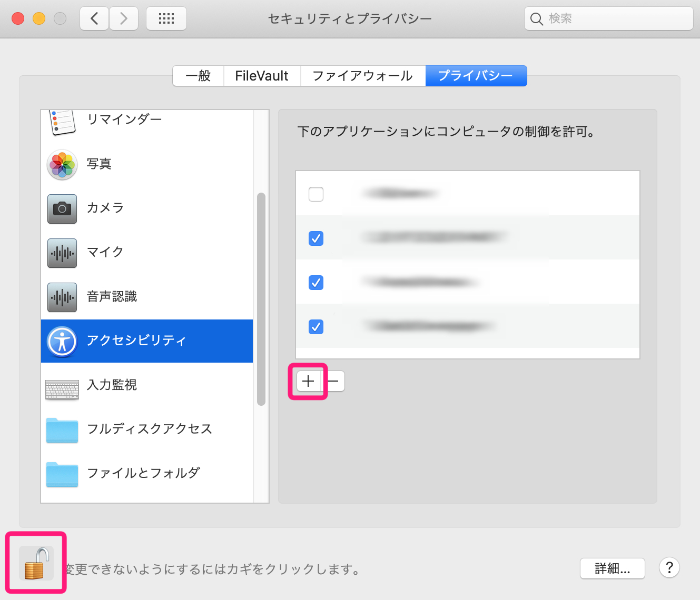This screenshot has width=700, height=600.
Task: Click the 詳細... button
Action: [613, 568]
